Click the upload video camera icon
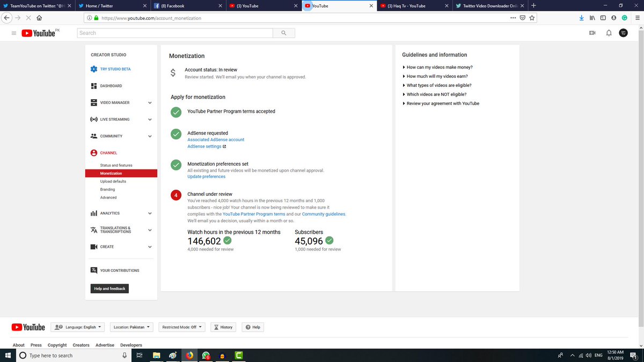 pos(592,33)
